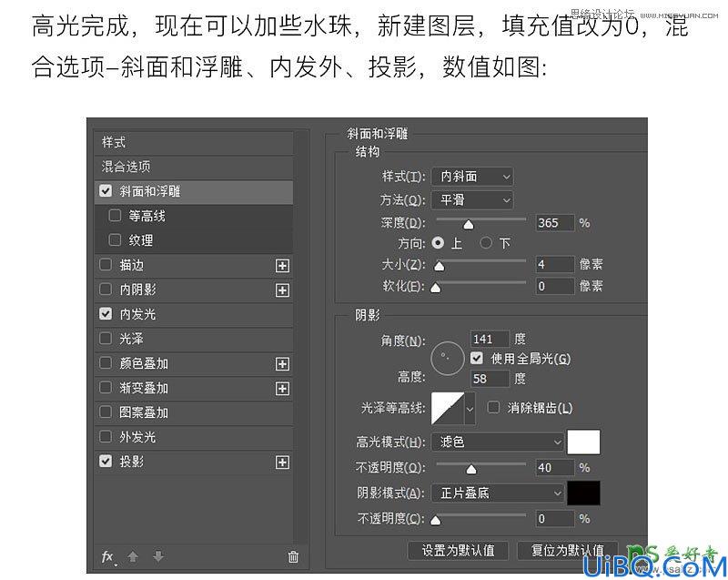Image resolution: width=728 pixels, height=580 pixels.
Task: Click the add stroke plus icon next to 描边
Action: (x=282, y=266)
